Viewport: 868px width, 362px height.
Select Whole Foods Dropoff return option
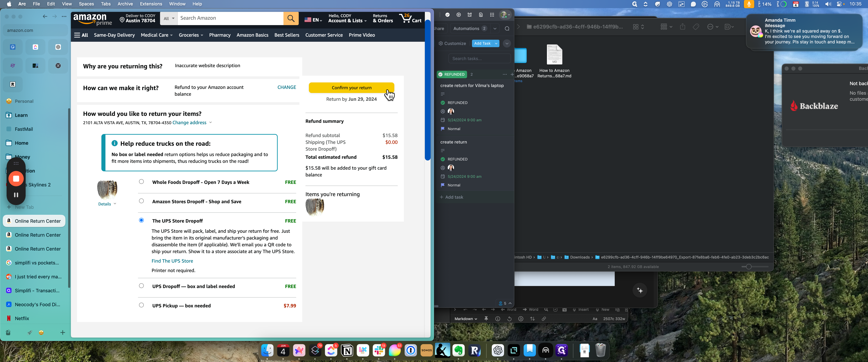(142, 182)
